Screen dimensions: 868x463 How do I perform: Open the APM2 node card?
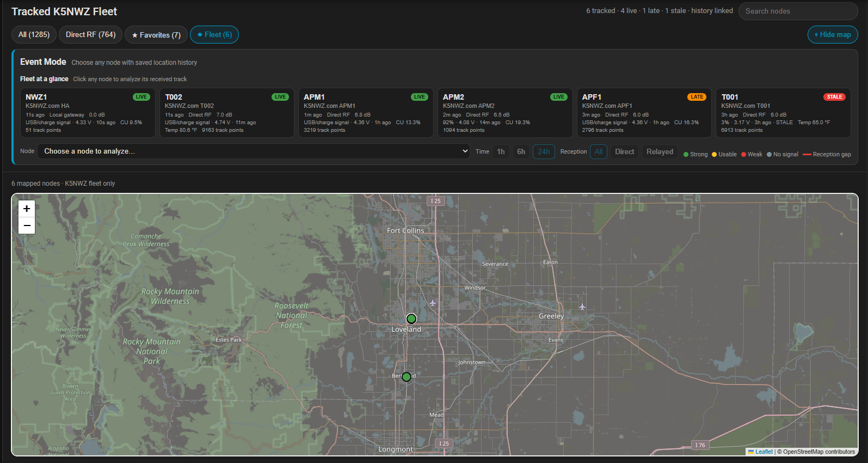505,113
